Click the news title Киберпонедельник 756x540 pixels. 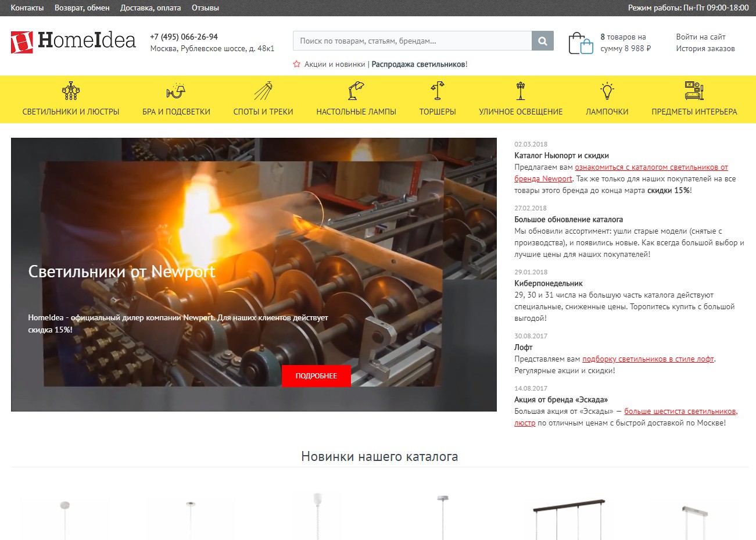tap(549, 284)
